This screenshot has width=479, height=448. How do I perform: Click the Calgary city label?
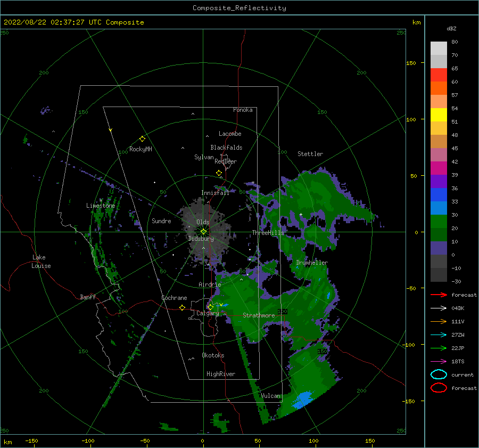208,313
